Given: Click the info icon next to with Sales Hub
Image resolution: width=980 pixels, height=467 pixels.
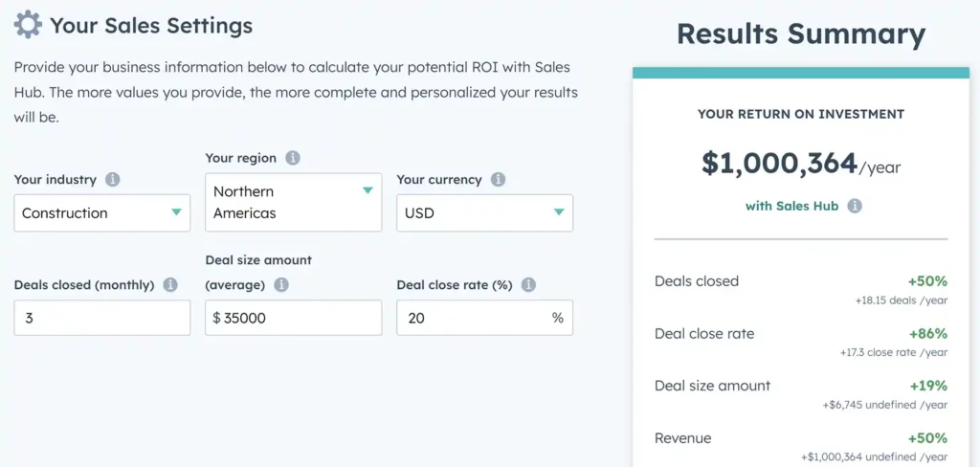Looking at the screenshot, I should pos(855,206).
